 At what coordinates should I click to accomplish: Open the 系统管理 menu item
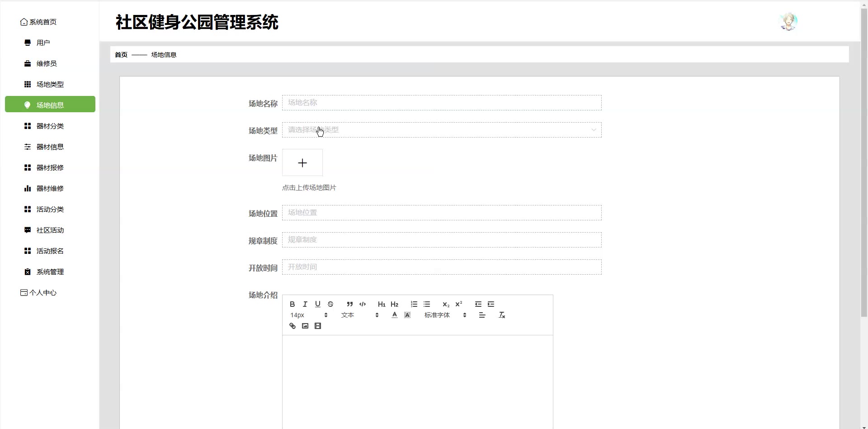click(50, 272)
